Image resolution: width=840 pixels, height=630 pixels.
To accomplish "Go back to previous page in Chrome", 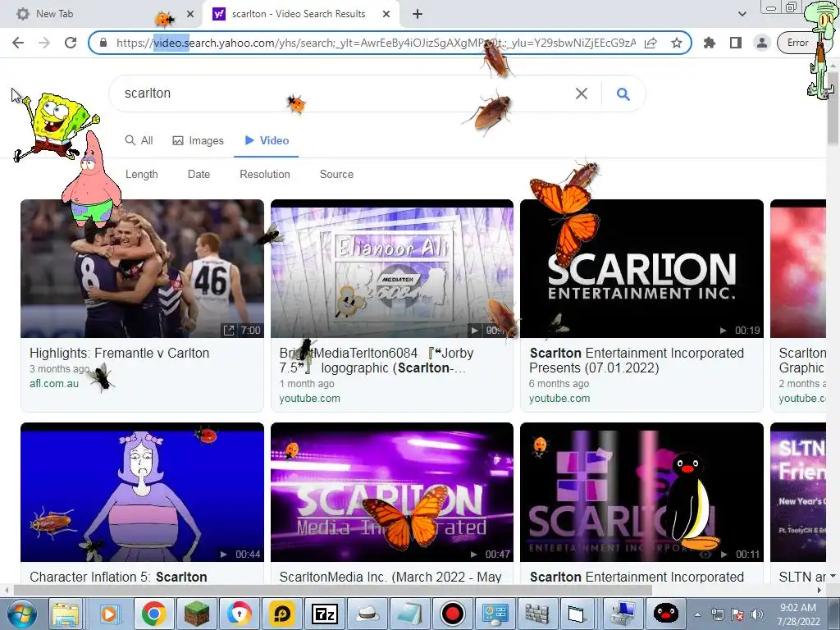I will coord(18,43).
